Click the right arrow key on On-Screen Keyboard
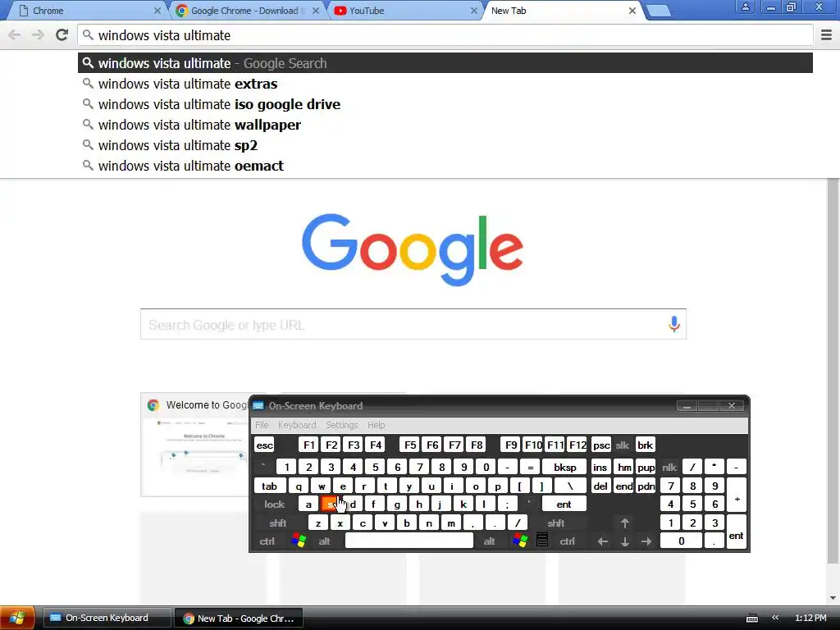The height and width of the screenshot is (630, 840). click(646, 541)
